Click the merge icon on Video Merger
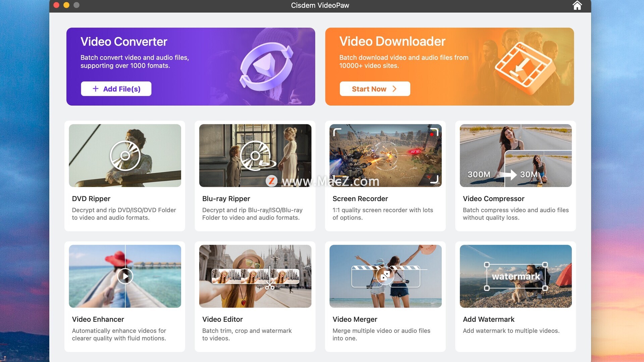The image size is (644, 362). click(x=385, y=276)
